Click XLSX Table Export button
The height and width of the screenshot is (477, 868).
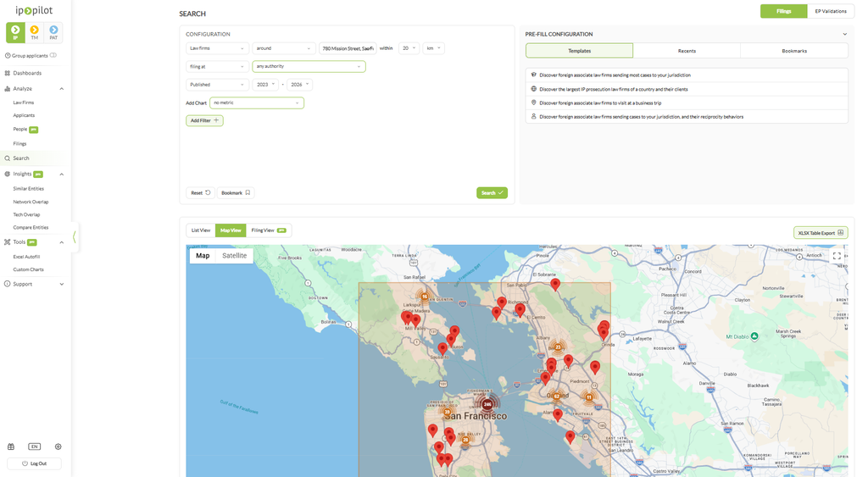821,233
